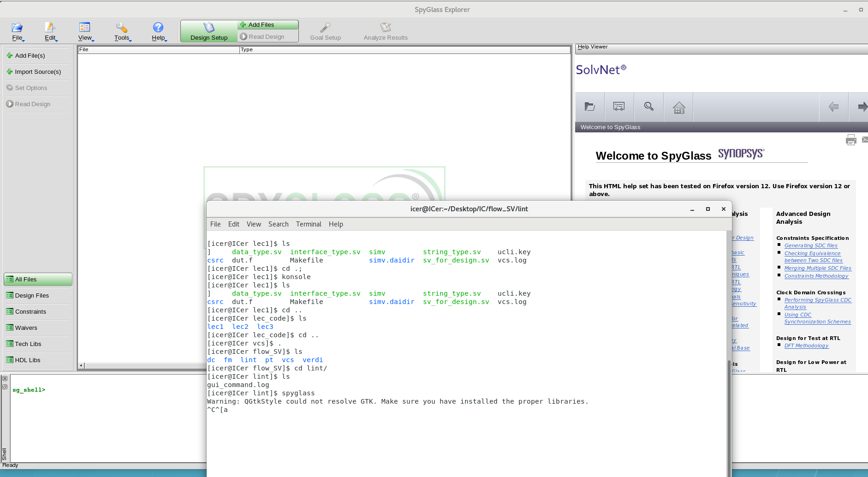Switch to the Design Setup stage
The width and height of the screenshot is (868, 477).
point(209,31)
